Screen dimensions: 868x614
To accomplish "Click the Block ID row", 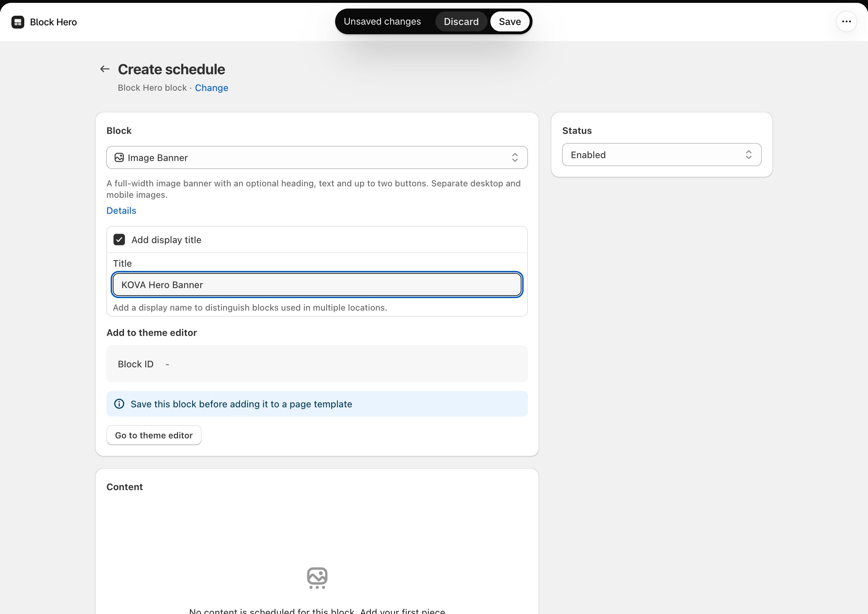I will [x=317, y=364].
